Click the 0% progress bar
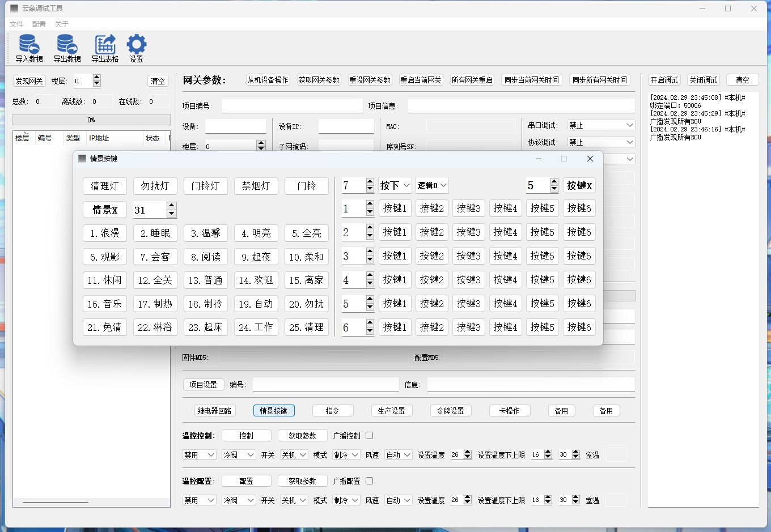 click(91, 120)
